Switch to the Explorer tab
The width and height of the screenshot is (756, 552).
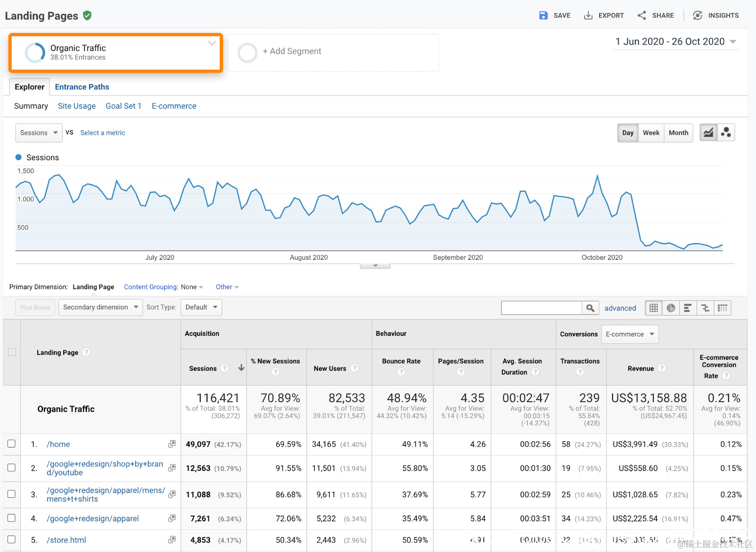pyautogui.click(x=29, y=87)
